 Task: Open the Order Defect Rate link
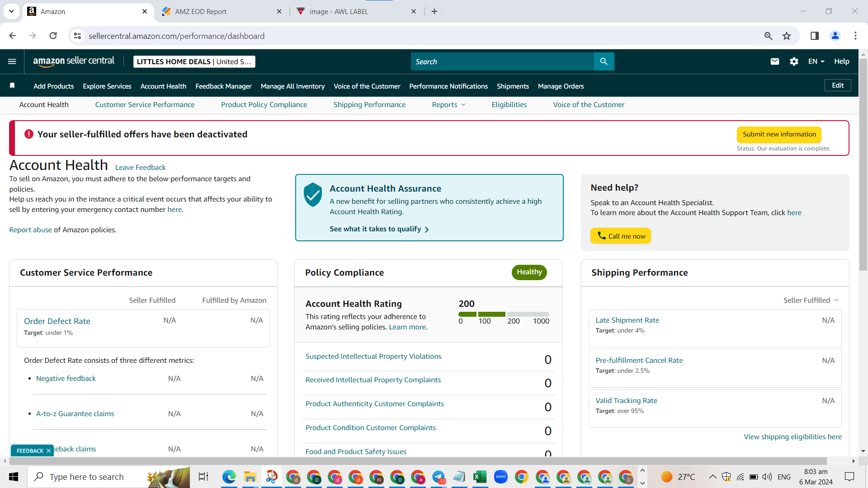coord(57,321)
